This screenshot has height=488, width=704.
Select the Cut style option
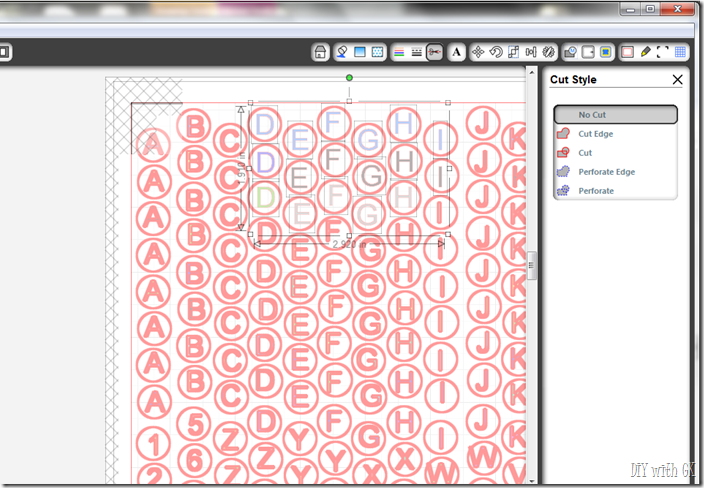click(x=615, y=153)
